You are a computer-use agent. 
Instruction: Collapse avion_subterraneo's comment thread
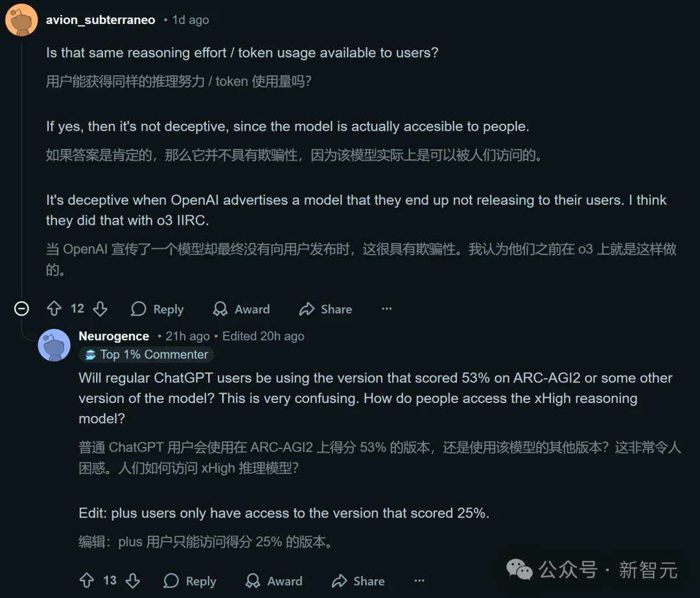click(x=21, y=309)
